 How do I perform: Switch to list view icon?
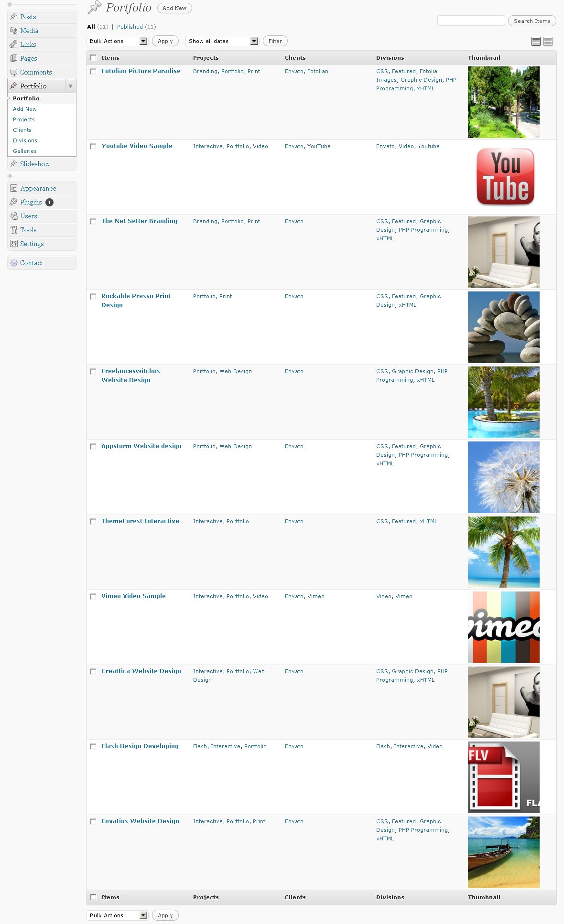tap(536, 42)
